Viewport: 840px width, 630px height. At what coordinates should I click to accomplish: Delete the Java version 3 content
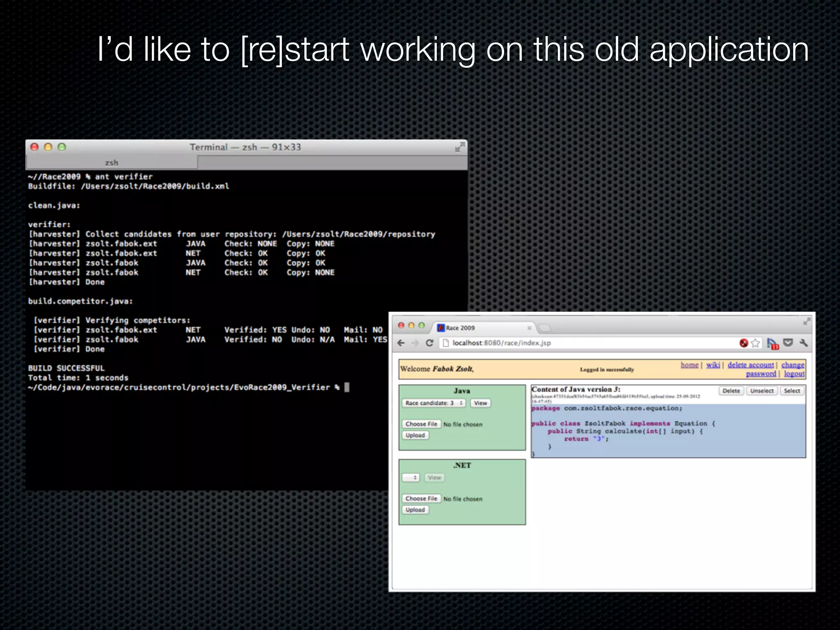click(731, 391)
